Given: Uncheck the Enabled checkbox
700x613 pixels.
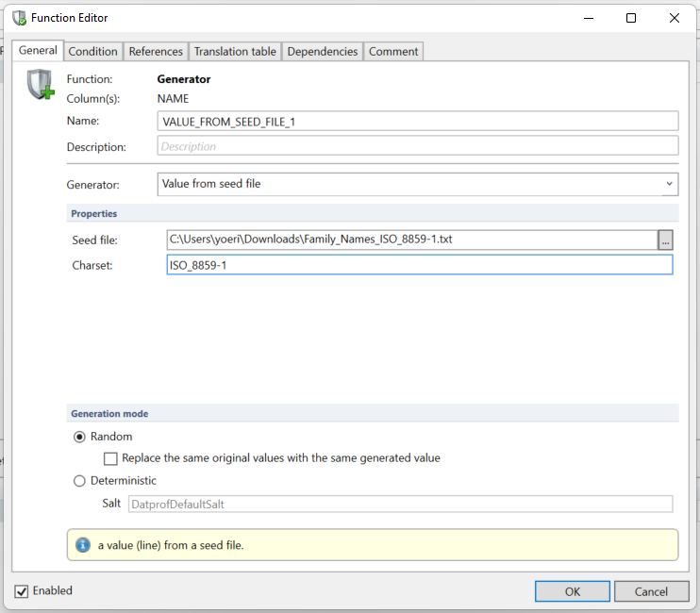Looking at the screenshot, I should click(x=22, y=591).
